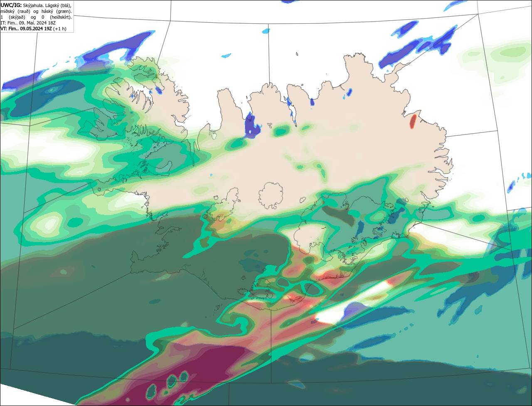Click "Lágský (blá)" in the legend text
The height and width of the screenshot is (406, 532).
(x=58, y=6)
